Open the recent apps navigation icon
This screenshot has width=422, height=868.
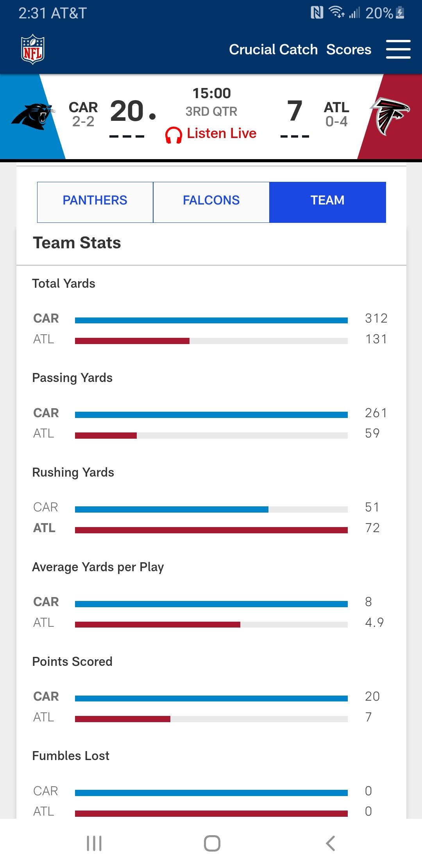[94, 843]
